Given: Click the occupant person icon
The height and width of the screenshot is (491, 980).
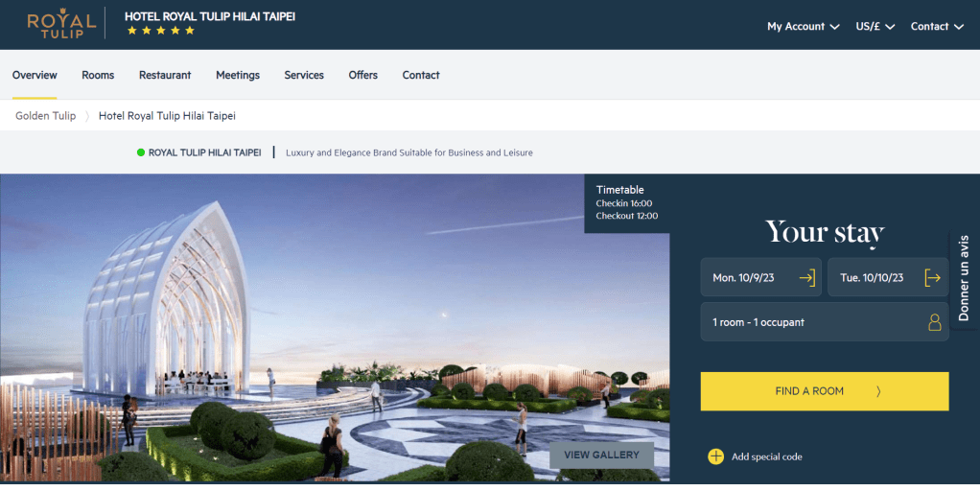Looking at the screenshot, I should [x=934, y=322].
